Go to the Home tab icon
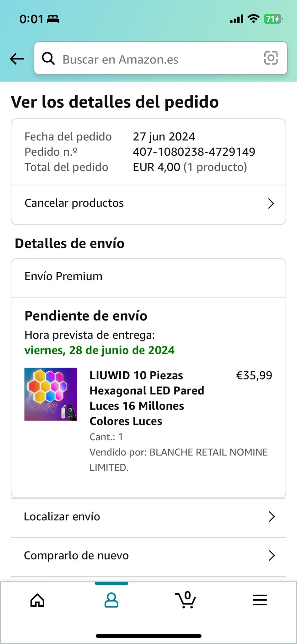The width and height of the screenshot is (297, 644). point(37,600)
